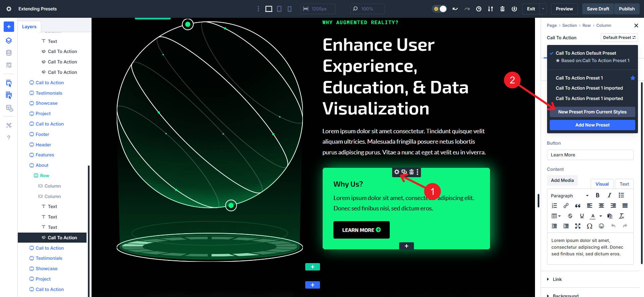Switch to the Text editor tab
The image size is (644, 297).
624,184
